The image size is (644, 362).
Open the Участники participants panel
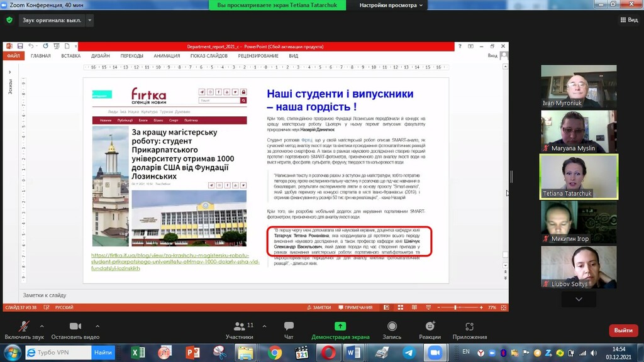point(240,331)
